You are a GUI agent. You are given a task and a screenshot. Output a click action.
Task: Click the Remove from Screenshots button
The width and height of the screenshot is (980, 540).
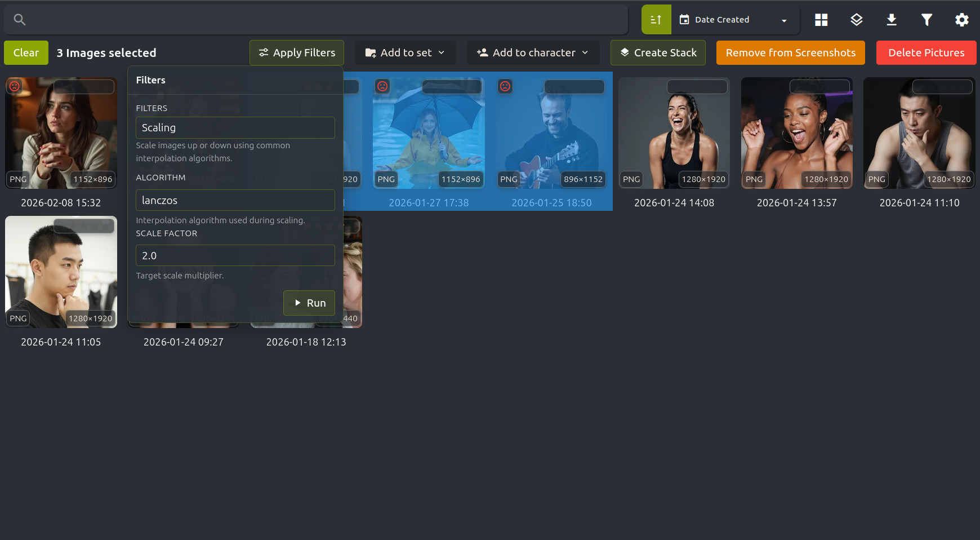pos(790,52)
